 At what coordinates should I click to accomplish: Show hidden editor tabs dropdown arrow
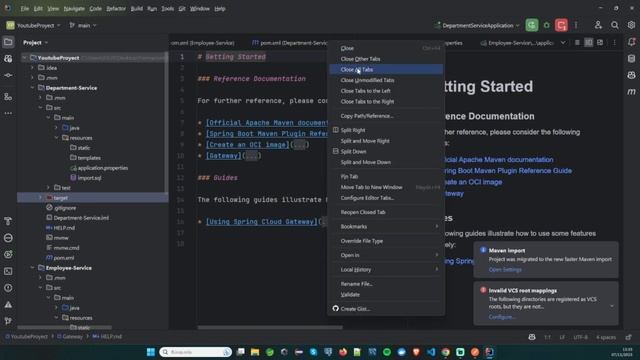(x=563, y=42)
